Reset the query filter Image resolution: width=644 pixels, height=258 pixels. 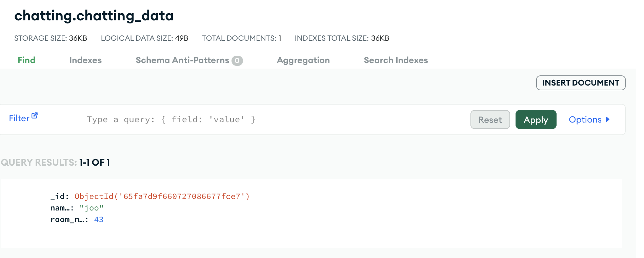coord(490,119)
